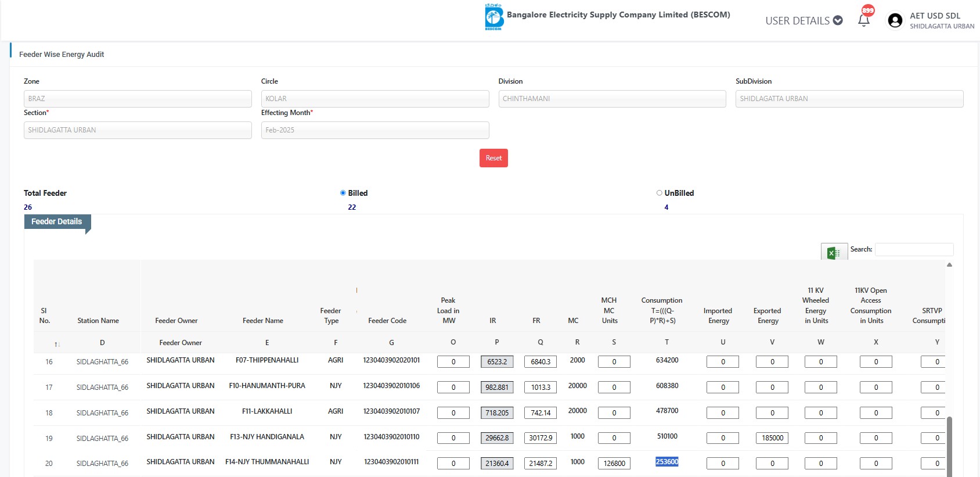980x477 pixels.
Task: Click the table scroll-up arrow
Action: coord(949,265)
